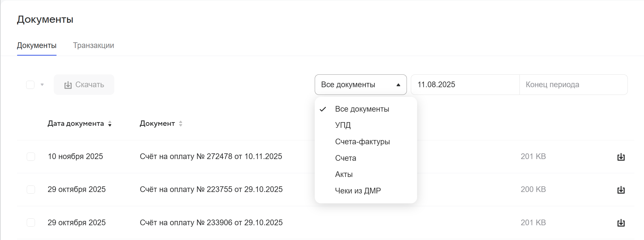Choose УПД from the document type list
The image size is (644, 240).
click(x=343, y=125)
